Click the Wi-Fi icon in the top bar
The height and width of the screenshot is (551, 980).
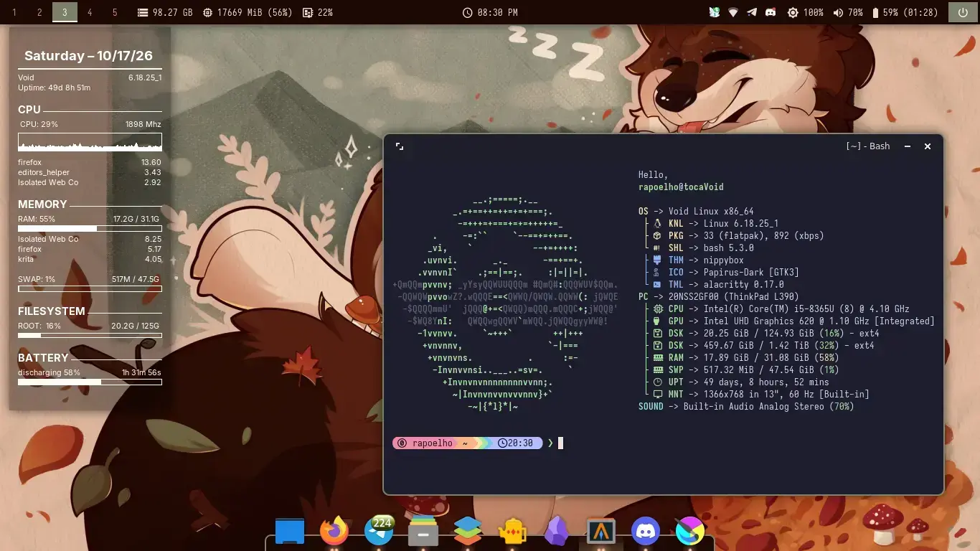(x=733, y=13)
